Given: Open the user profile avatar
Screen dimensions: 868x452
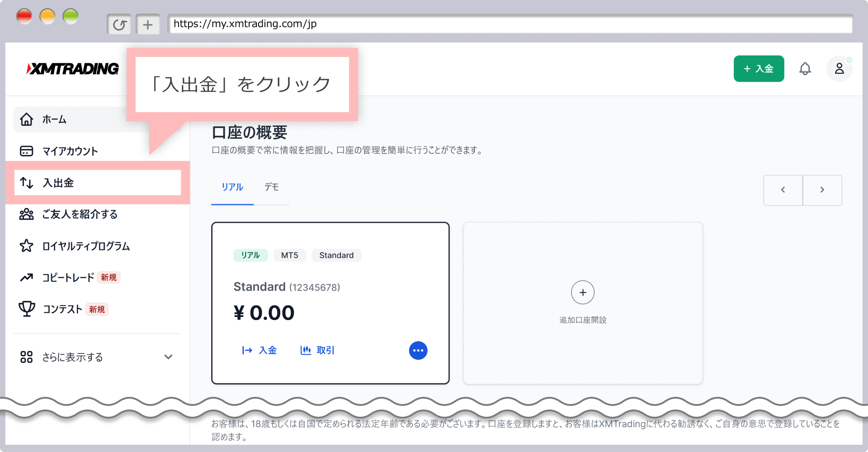Looking at the screenshot, I should click(839, 69).
